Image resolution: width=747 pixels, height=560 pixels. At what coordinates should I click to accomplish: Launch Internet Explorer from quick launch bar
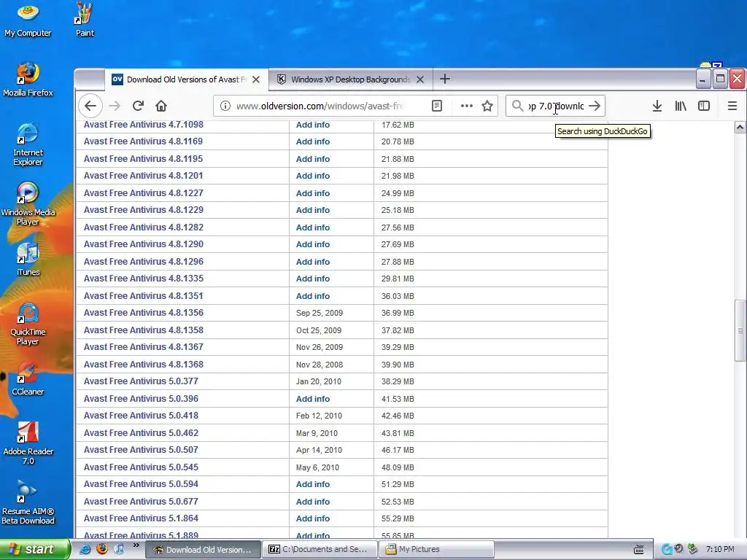(x=85, y=549)
